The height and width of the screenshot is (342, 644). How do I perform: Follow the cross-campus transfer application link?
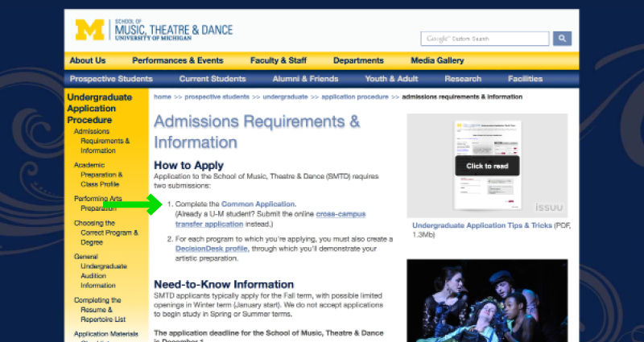pyautogui.click(x=270, y=219)
